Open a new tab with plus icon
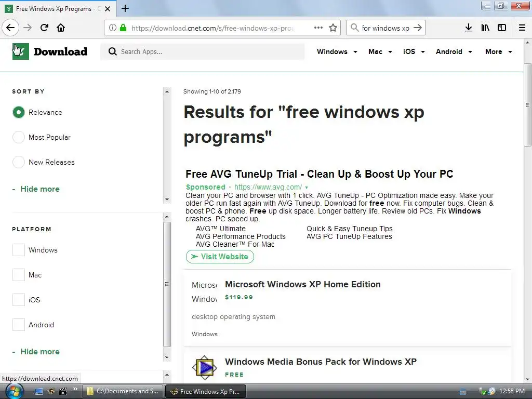The height and width of the screenshot is (399, 532). coord(125,8)
